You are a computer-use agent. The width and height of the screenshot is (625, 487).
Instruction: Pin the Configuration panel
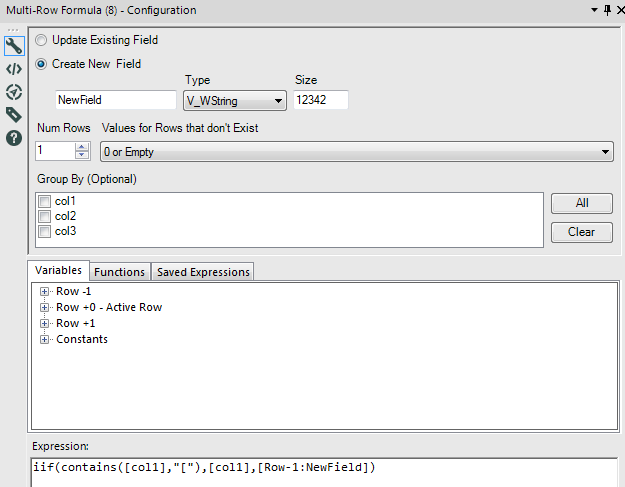click(x=607, y=10)
